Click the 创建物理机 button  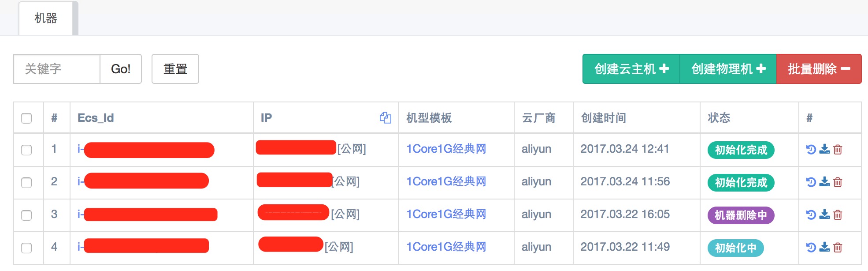point(728,69)
